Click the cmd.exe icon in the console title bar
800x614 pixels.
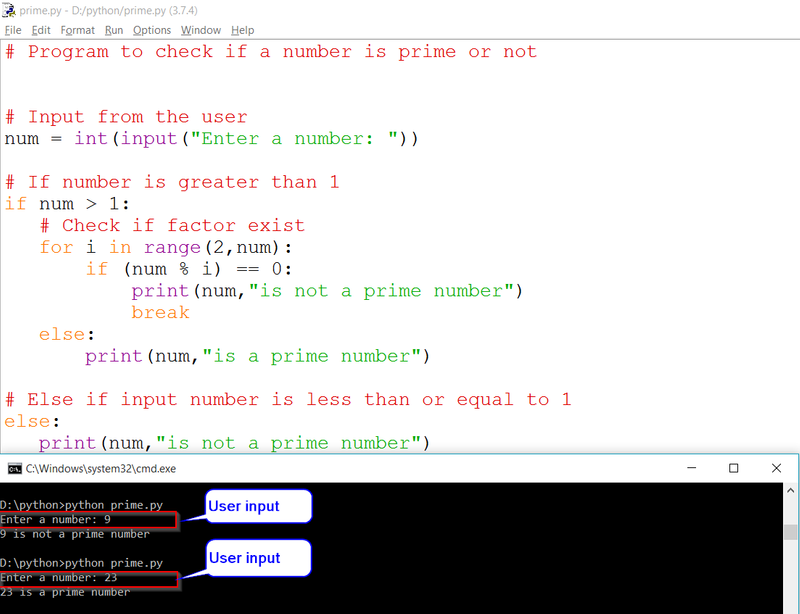[14, 468]
